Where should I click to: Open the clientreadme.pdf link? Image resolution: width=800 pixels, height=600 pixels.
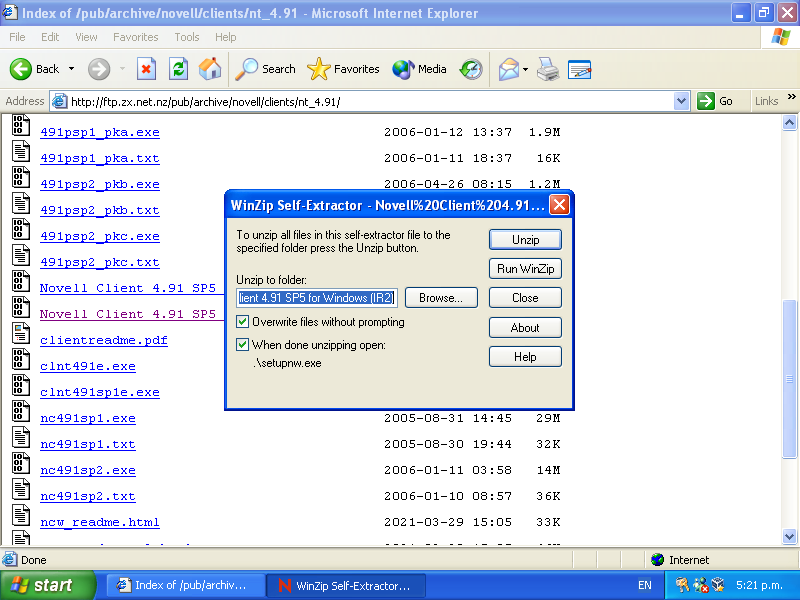point(104,340)
